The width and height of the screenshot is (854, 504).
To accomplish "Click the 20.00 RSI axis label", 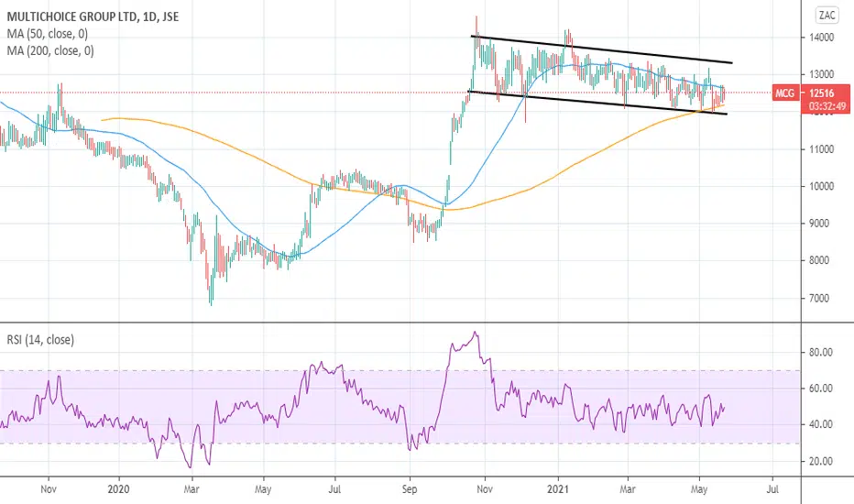I will [x=820, y=461].
